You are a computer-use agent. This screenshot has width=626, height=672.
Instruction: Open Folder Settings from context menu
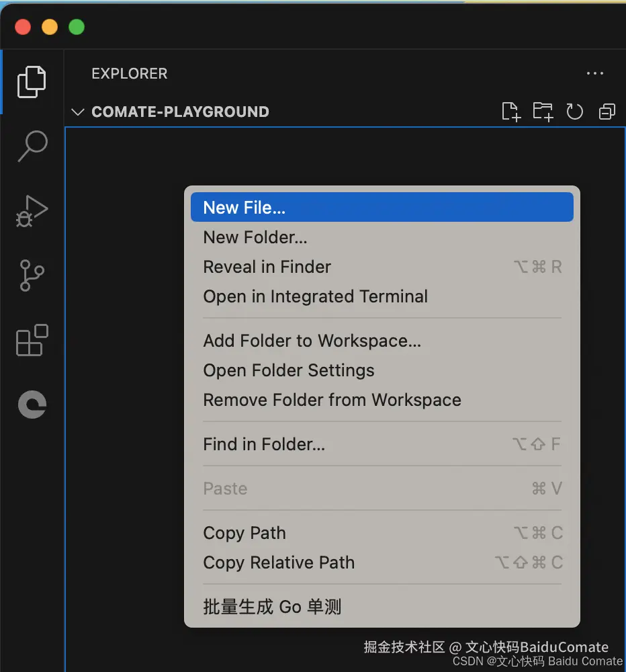[382, 370]
